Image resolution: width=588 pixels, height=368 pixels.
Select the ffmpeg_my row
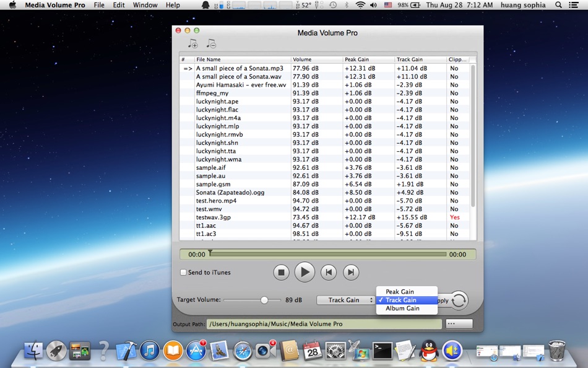point(325,93)
